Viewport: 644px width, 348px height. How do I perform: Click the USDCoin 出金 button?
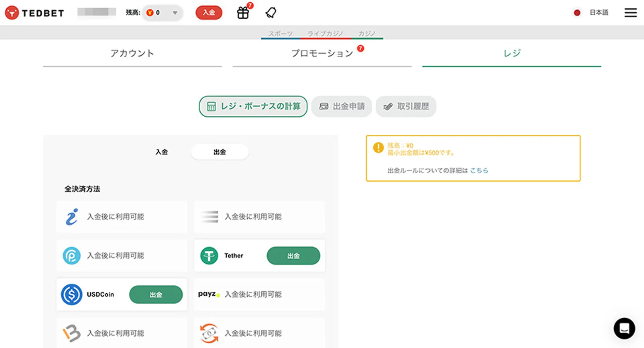[x=156, y=295]
